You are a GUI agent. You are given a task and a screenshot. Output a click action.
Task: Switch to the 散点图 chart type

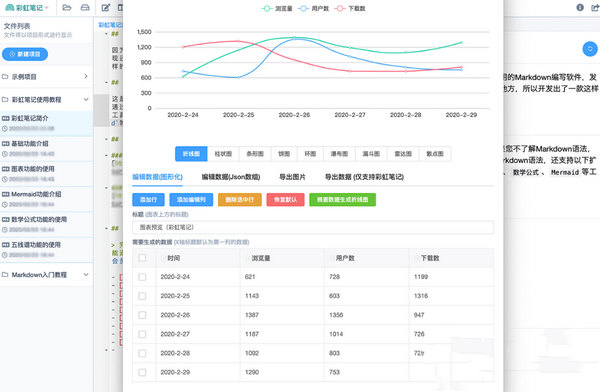[x=435, y=154]
